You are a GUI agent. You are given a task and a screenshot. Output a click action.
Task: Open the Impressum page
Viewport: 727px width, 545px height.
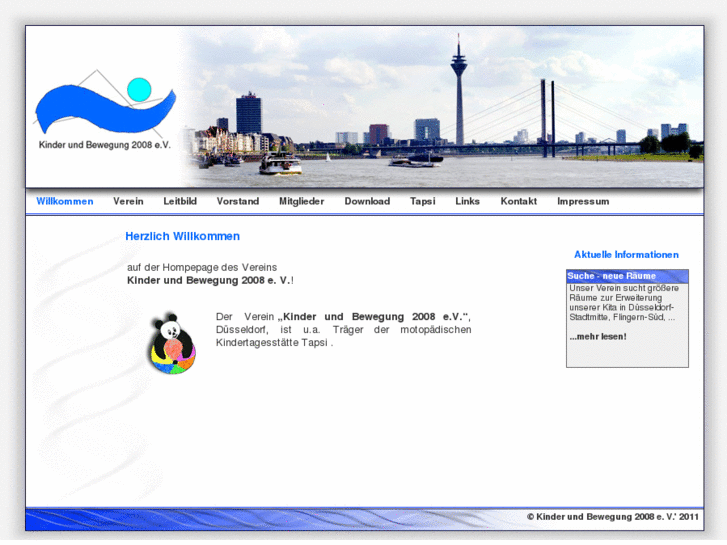[x=583, y=201]
